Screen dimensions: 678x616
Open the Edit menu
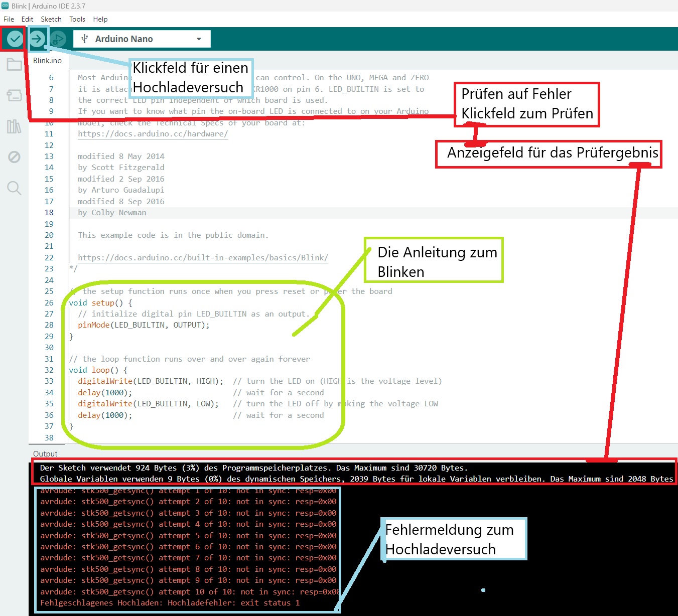coord(27,19)
